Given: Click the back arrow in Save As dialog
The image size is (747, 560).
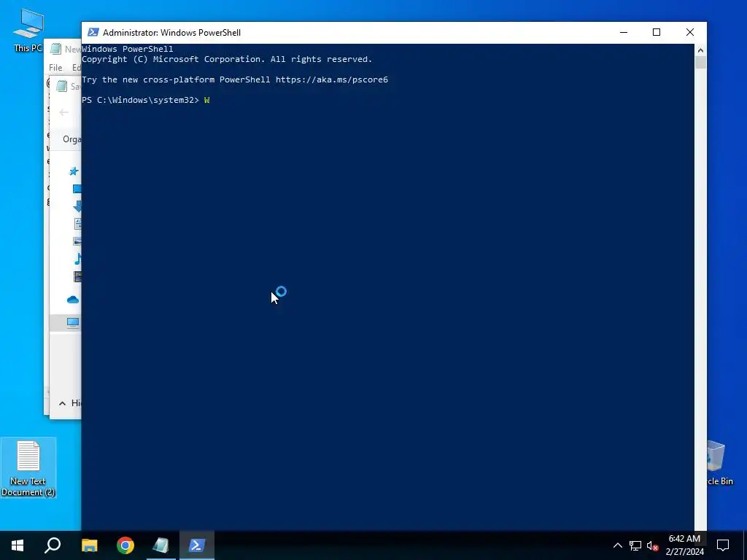Looking at the screenshot, I should [x=63, y=112].
